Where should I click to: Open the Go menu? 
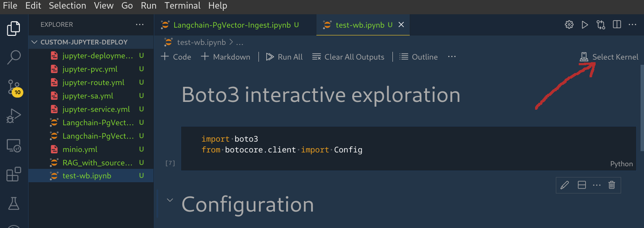click(127, 6)
